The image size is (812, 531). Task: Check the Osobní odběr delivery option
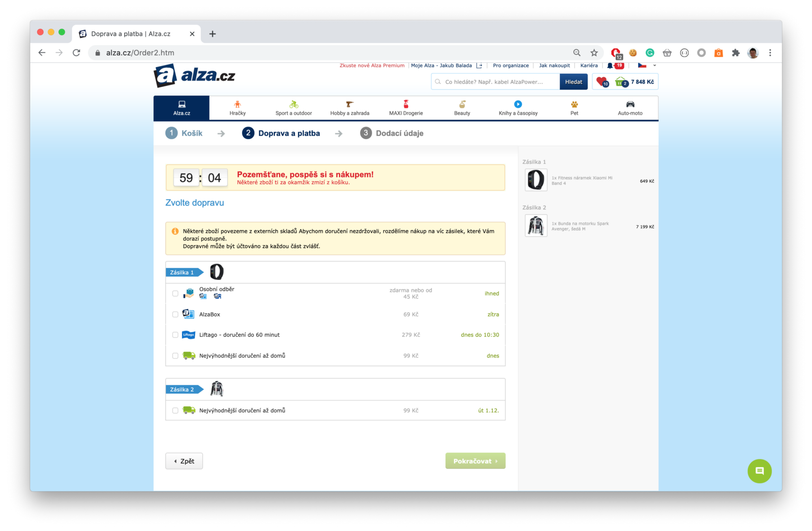(175, 293)
